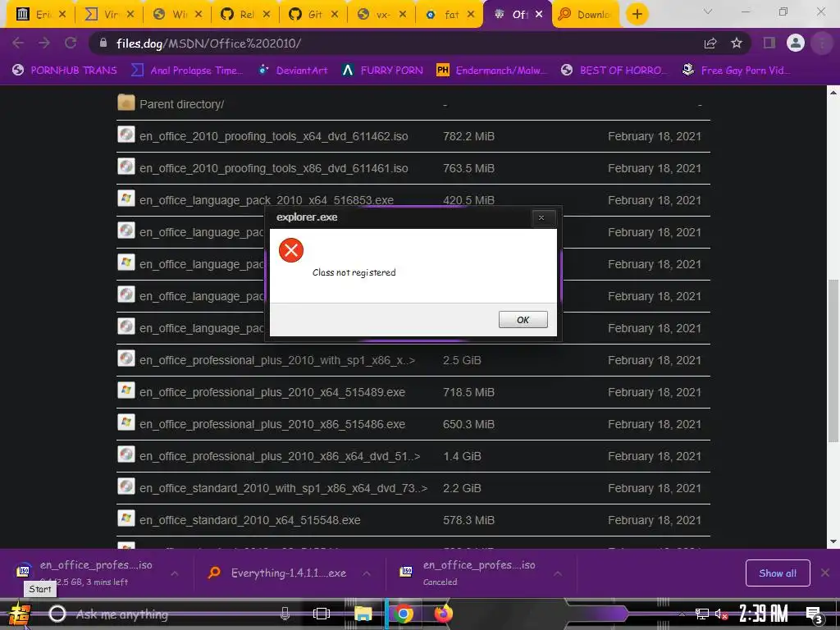Click disc icon beside professional_plus_2010_with_sp1 row
Viewport: 840px width, 630px height.
[x=126, y=358]
